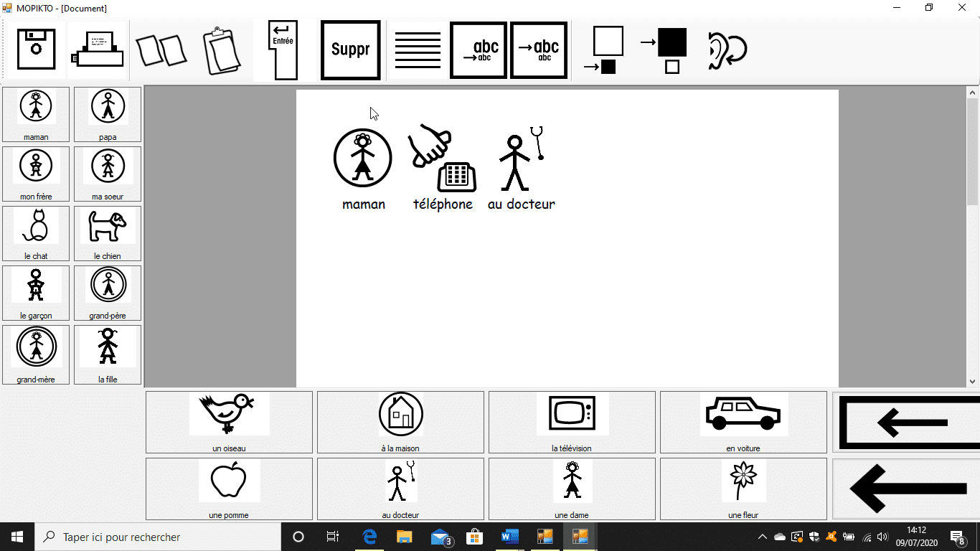Click the Suppr delete button

click(350, 50)
